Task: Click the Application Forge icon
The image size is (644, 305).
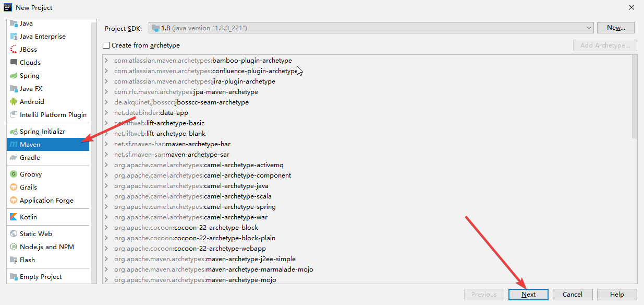Action: 14,201
